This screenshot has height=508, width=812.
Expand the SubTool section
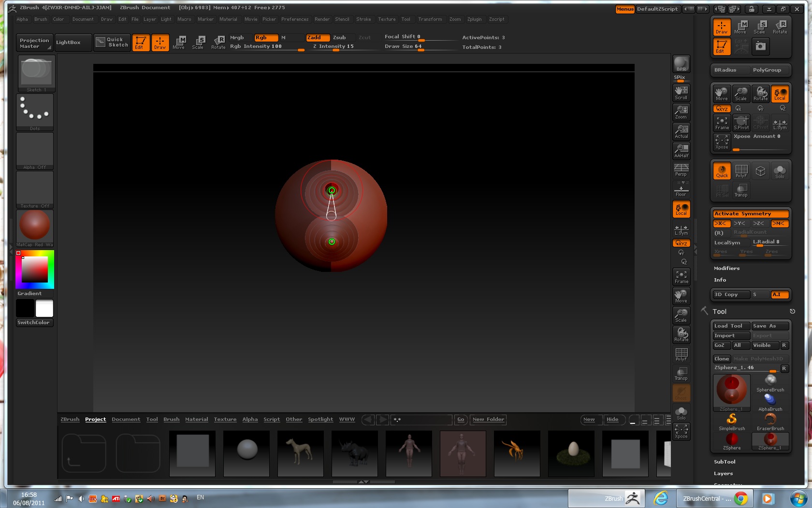725,462
